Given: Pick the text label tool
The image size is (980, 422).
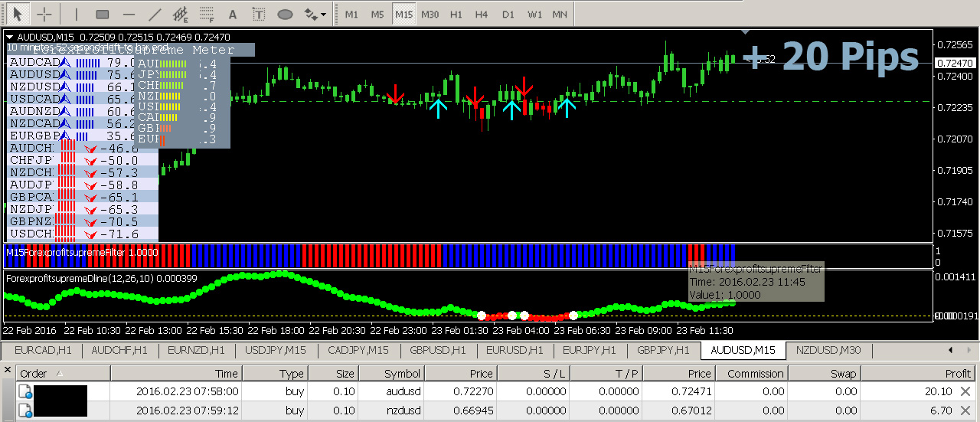Looking at the screenshot, I should tap(259, 13).
